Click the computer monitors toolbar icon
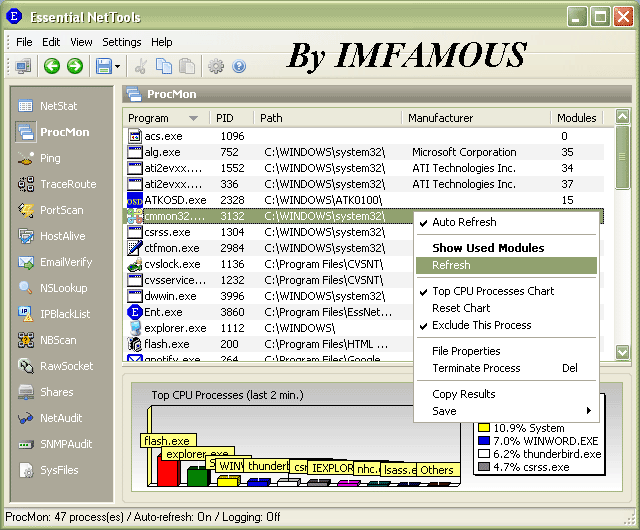 [x=23, y=66]
